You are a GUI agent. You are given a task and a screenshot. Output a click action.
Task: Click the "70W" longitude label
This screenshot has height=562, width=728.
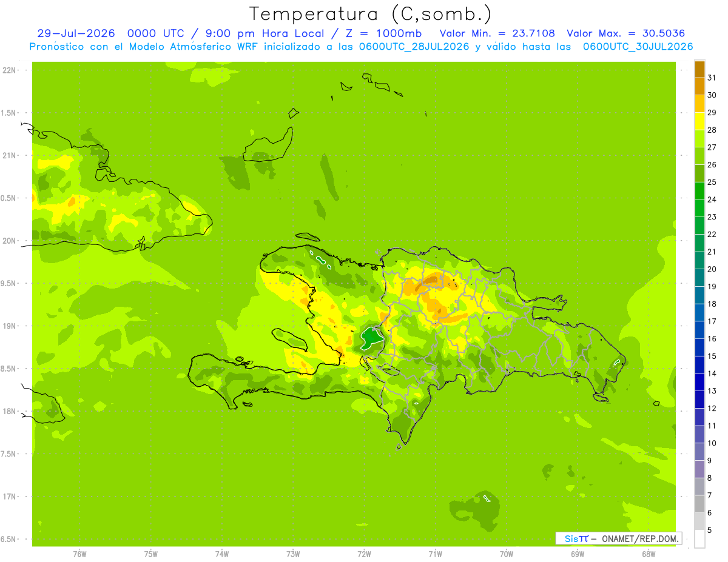507,554
